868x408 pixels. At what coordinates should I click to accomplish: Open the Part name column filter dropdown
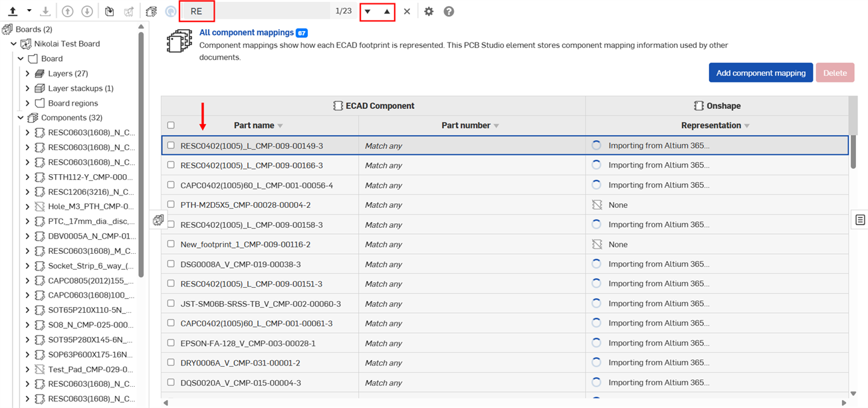coord(280,126)
